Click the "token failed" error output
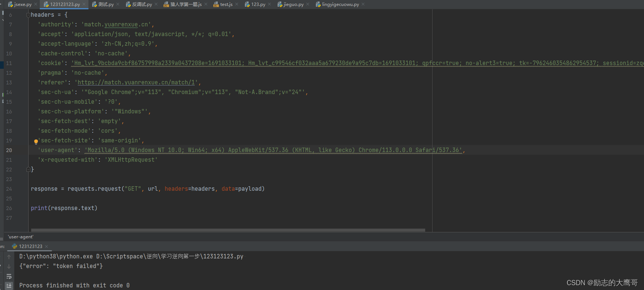 (x=61, y=266)
